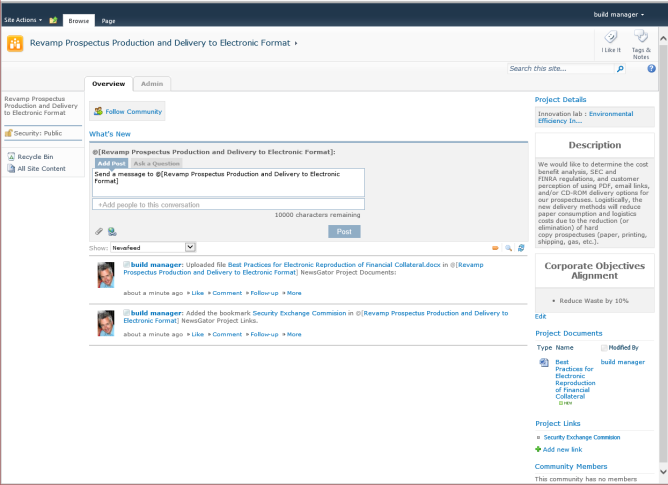This screenshot has width=668, height=485.
Task: Click the blue help question mark icon
Action: click(651, 69)
